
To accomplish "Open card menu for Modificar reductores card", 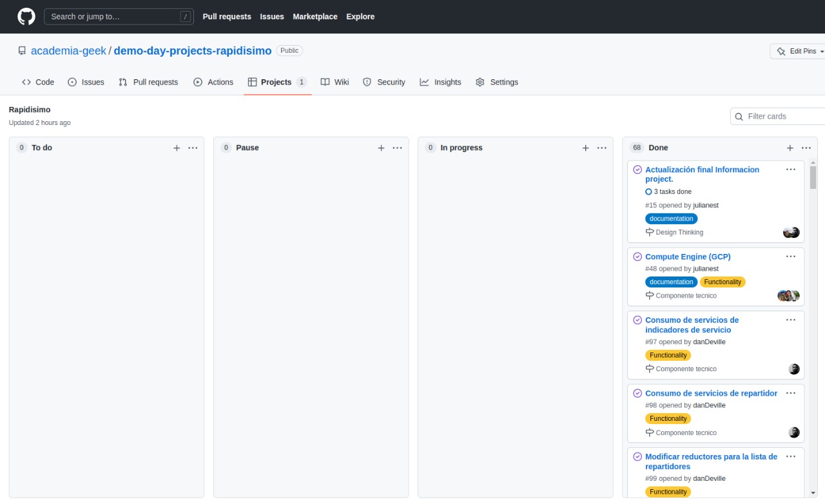I will (791, 456).
